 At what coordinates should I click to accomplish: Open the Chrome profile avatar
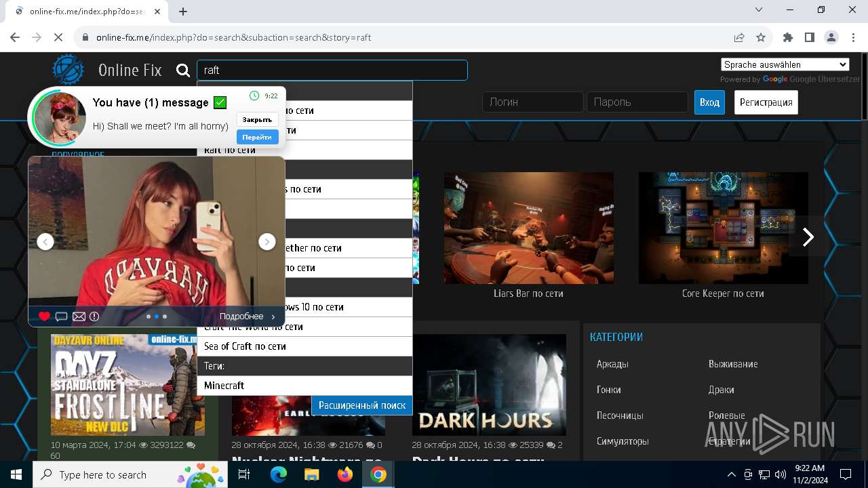tap(831, 37)
